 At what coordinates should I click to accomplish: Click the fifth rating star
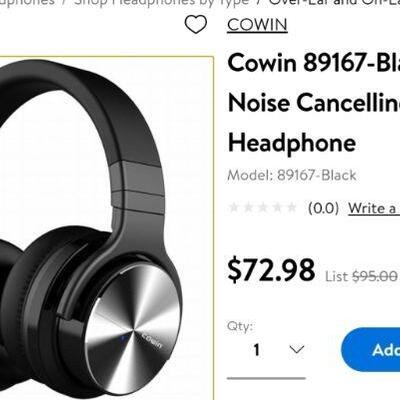point(291,208)
